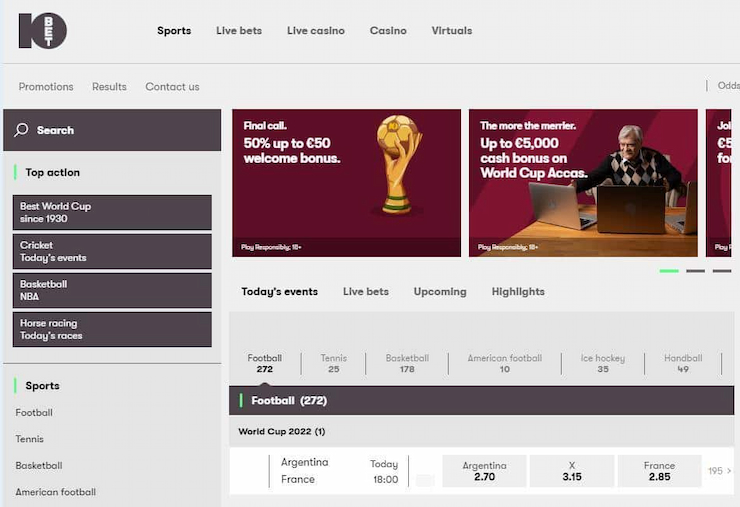Screen dimensions: 740x507
Task: Open Cricket Today's events
Action: coord(112,252)
